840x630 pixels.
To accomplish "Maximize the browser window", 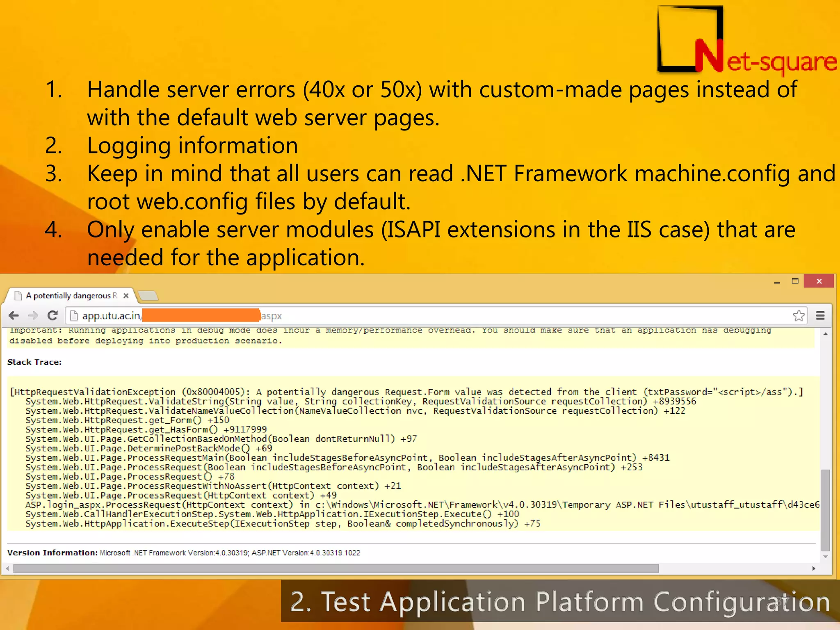I will click(795, 281).
